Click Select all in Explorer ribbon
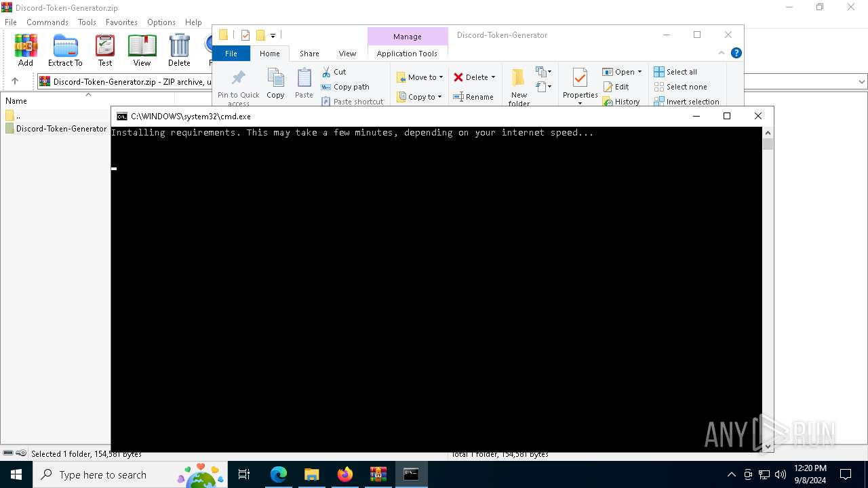 coord(675,72)
